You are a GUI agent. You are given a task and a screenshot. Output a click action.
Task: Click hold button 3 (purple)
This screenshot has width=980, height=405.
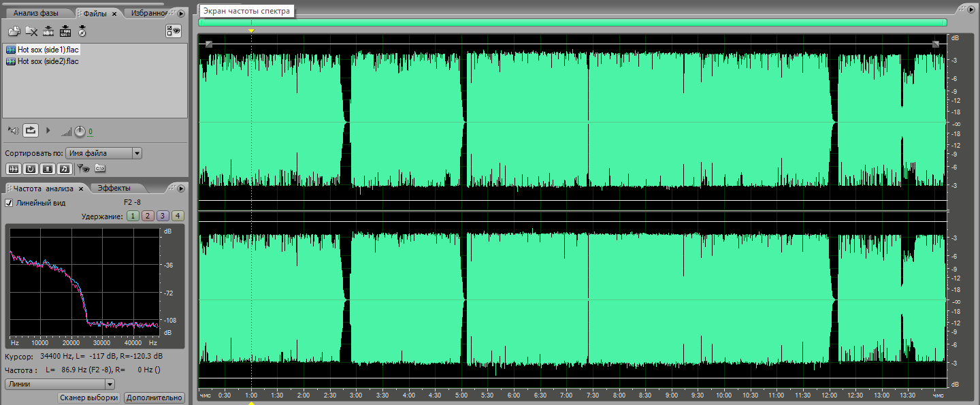point(163,216)
